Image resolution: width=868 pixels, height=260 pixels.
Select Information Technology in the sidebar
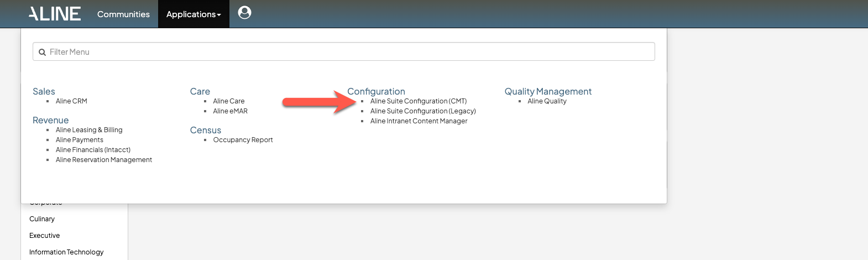pos(66,252)
